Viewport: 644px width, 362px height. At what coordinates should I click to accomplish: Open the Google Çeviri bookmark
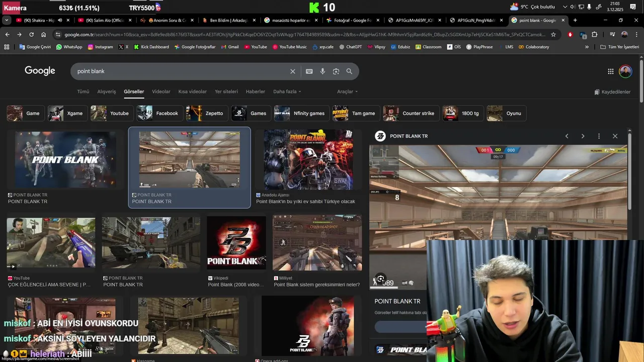(35, 47)
